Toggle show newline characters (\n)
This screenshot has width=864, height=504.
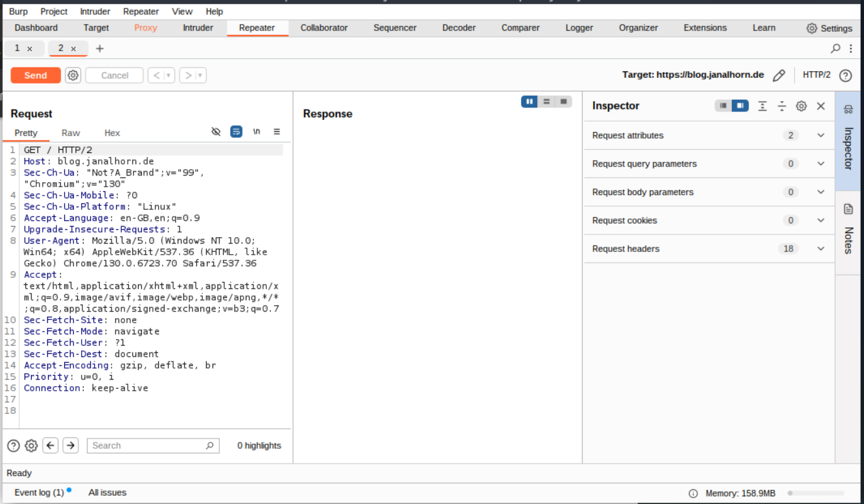coord(257,132)
